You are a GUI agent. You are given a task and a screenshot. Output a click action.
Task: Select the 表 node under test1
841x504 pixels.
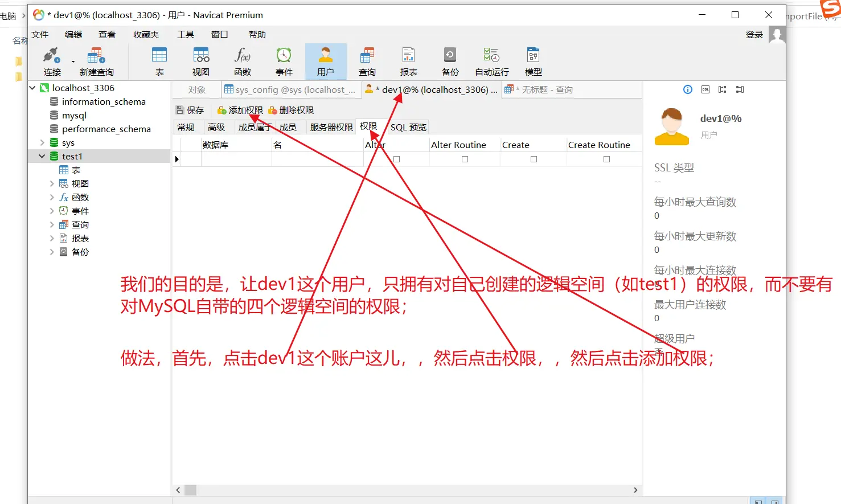[76, 170]
